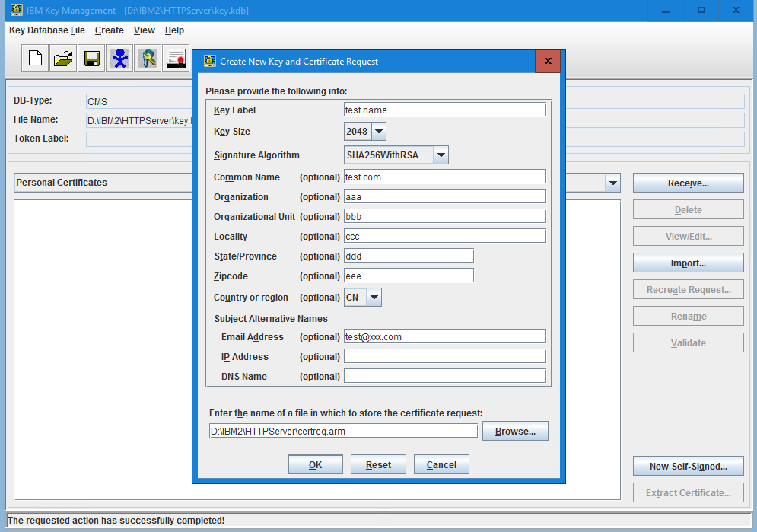757x532 pixels.
Task: Open the Country or region dropdown
Action: coord(374,297)
